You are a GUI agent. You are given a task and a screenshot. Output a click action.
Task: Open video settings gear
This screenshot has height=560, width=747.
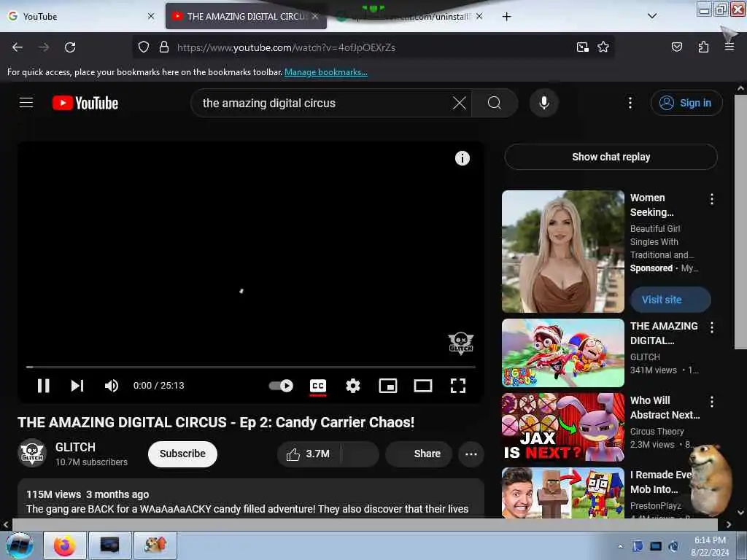pos(352,386)
